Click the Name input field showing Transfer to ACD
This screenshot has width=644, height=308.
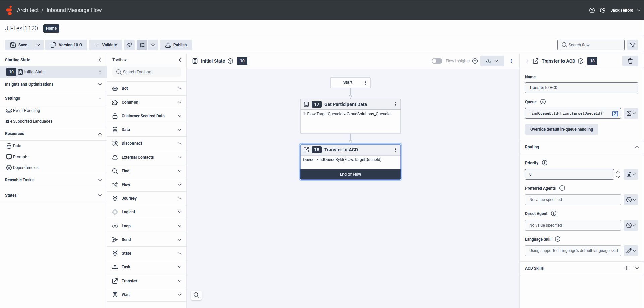point(581,87)
